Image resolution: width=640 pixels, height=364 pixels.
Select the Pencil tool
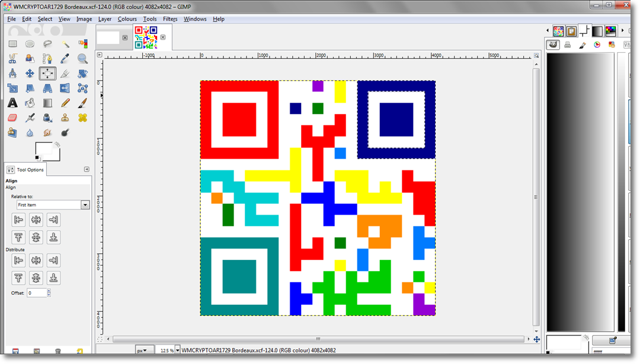[x=65, y=103]
